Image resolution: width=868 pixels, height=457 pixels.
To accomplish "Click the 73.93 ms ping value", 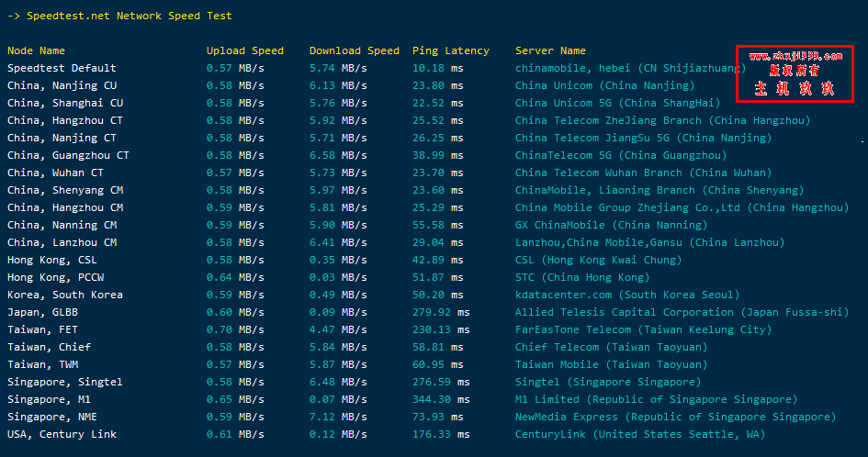I will pos(438,417).
